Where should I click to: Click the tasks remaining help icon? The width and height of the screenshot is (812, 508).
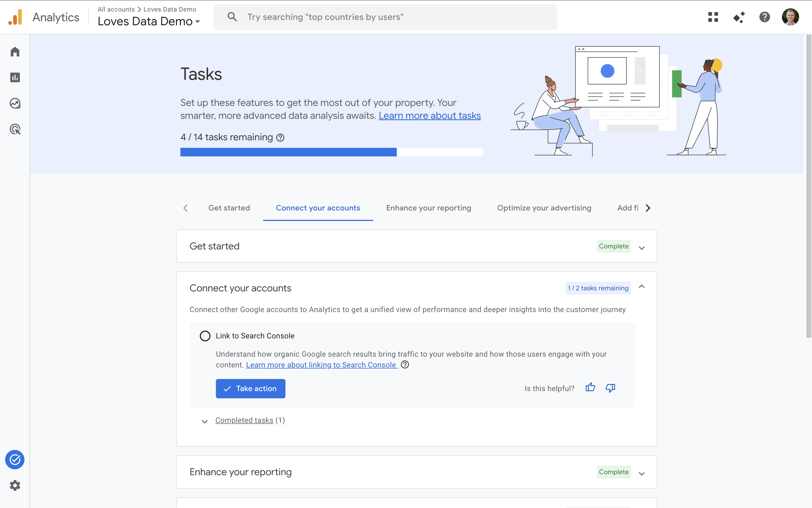point(280,137)
